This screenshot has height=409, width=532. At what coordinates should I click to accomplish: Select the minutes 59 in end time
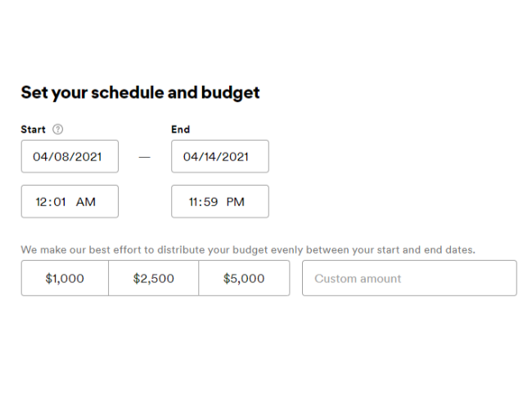pos(210,202)
